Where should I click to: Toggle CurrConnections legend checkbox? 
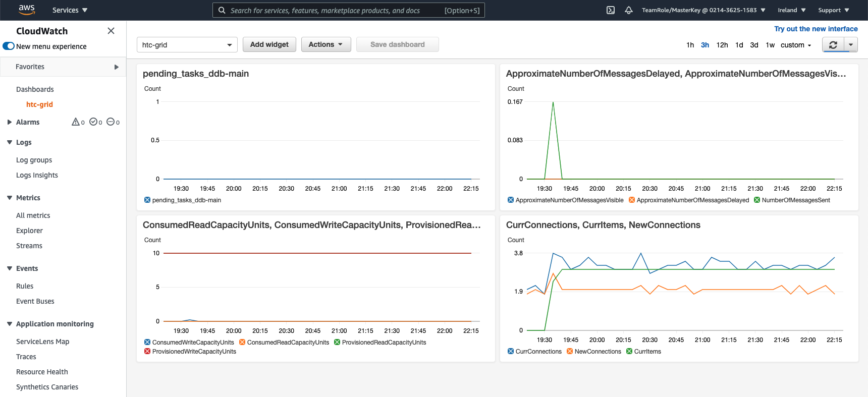pos(511,352)
